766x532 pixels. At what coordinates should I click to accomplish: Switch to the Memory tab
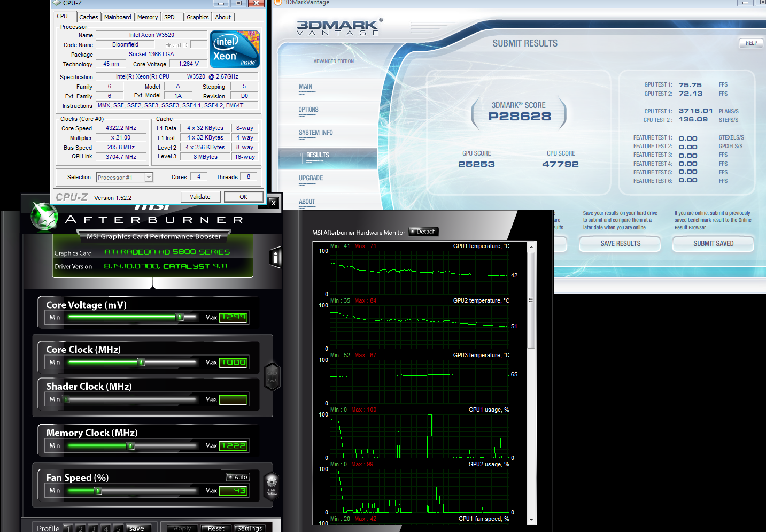coord(148,17)
